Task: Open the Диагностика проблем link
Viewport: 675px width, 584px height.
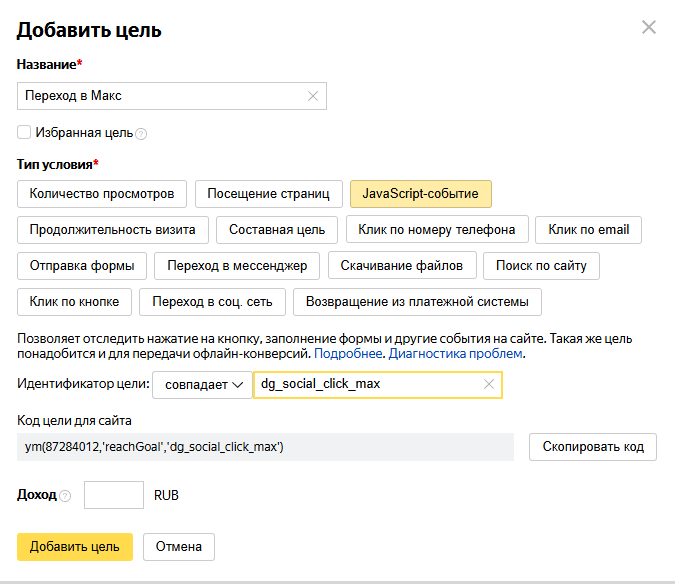Action: click(455, 354)
